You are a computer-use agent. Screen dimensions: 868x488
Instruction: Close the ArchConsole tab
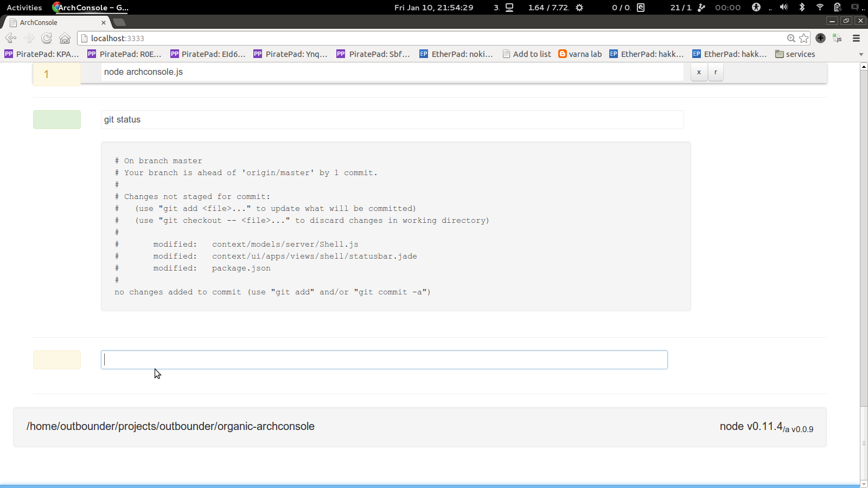click(104, 22)
